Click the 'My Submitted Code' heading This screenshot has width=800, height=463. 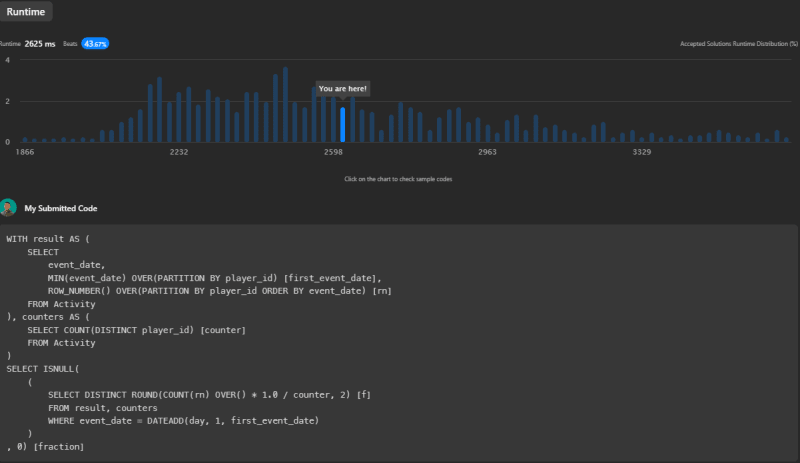click(x=61, y=208)
